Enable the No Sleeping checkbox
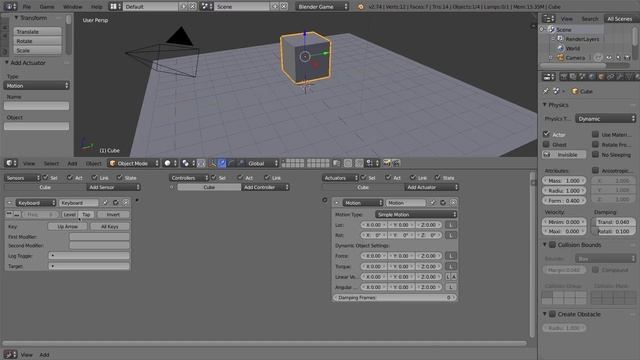640x360 pixels. pyautogui.click(x=595, y=154)
